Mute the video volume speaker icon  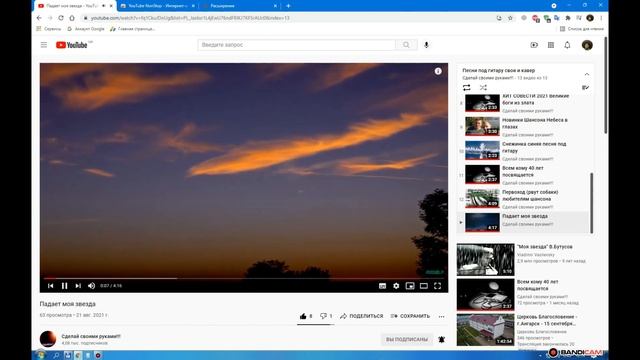point(91,286)
